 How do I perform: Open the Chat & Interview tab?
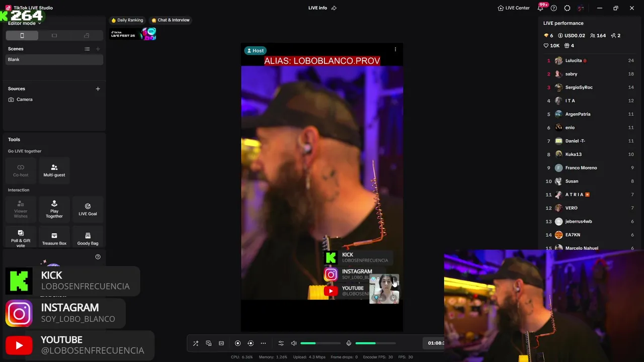[x=171, y=20]
